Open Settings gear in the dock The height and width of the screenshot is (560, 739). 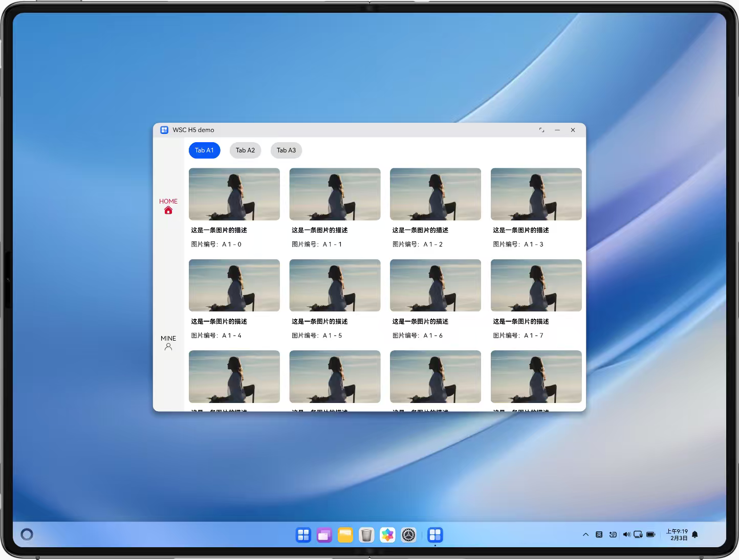point(408,535)
